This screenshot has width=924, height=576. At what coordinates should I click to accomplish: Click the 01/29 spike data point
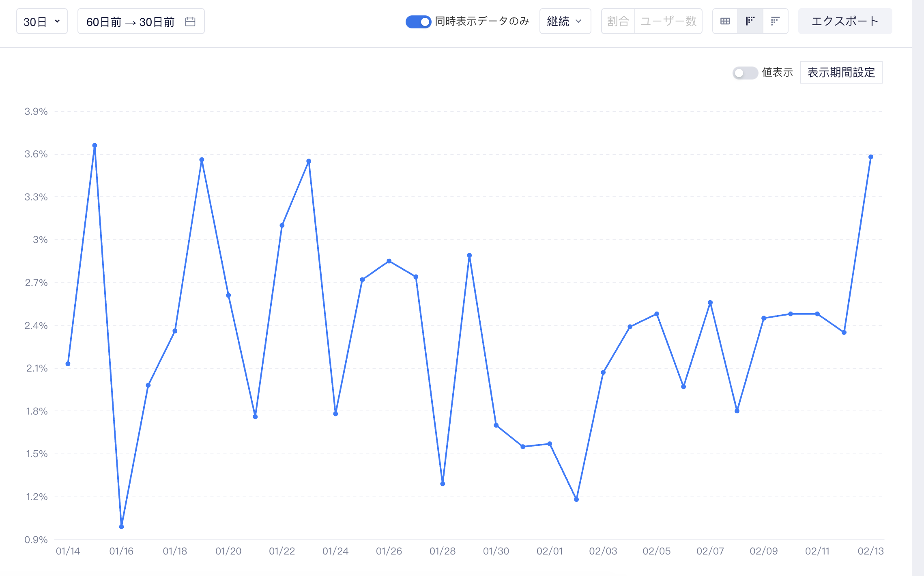(x=469, y=256)
